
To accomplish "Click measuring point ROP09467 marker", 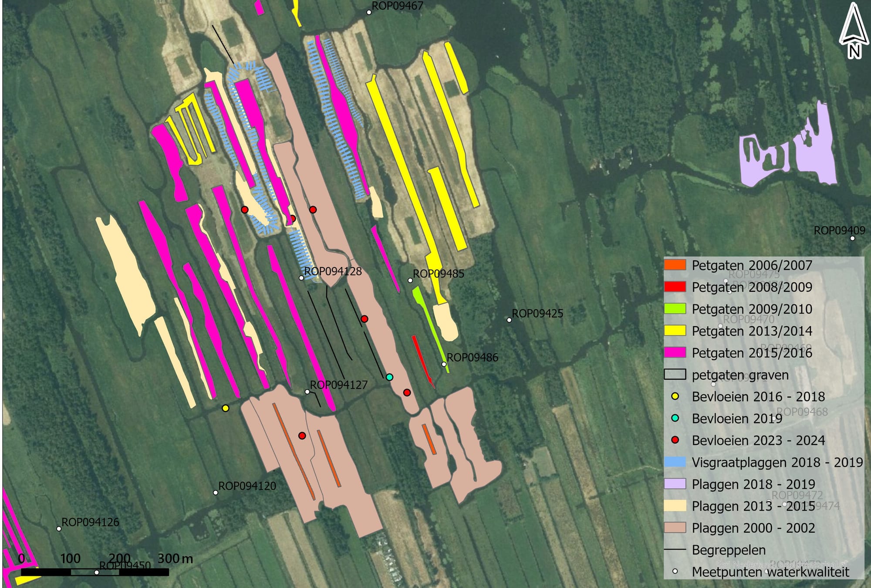I will pos(369,12).
